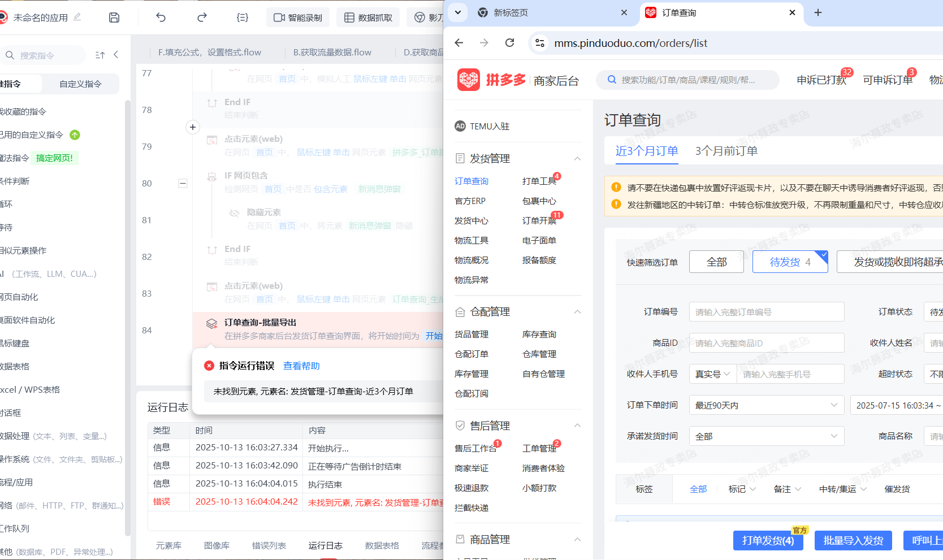Select the 待发货 4 quick filter
This screenshot has height=560, width=943.
(x=790, y=262)
